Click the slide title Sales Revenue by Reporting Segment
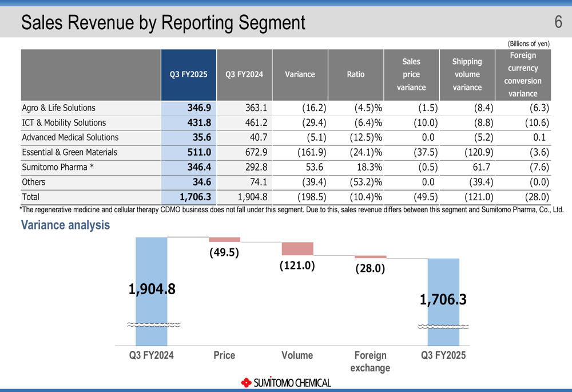This screenshot has height=392, width=572. (x=163, y=23)
